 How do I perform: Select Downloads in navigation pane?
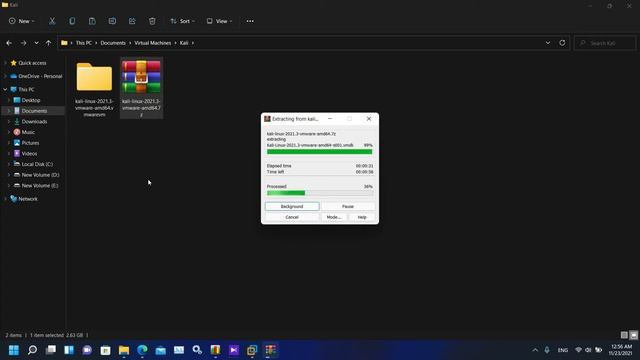pyautogui.click(x=34, y=122)
